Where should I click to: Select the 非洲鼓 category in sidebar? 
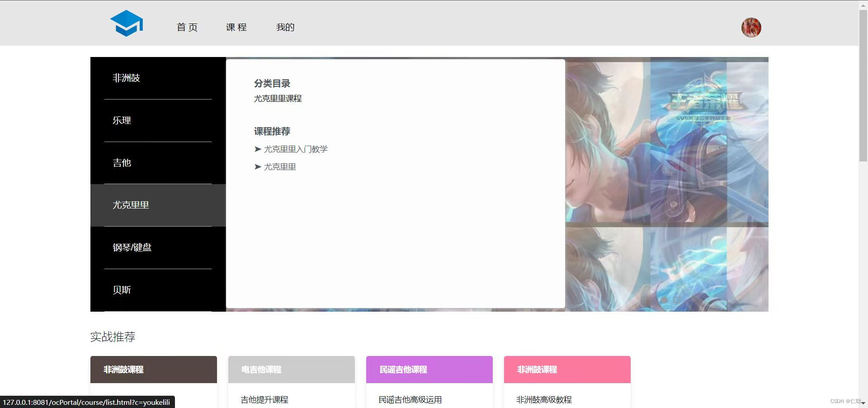click(158, 78)
